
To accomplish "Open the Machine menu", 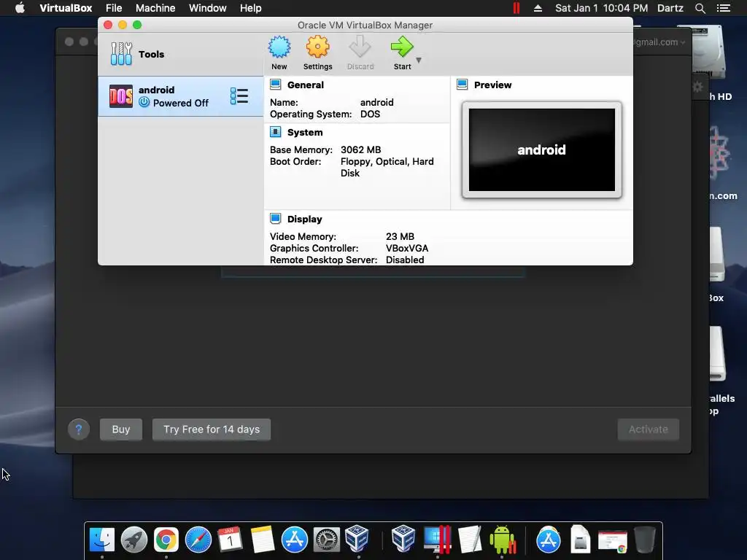I will coord(155,8).
